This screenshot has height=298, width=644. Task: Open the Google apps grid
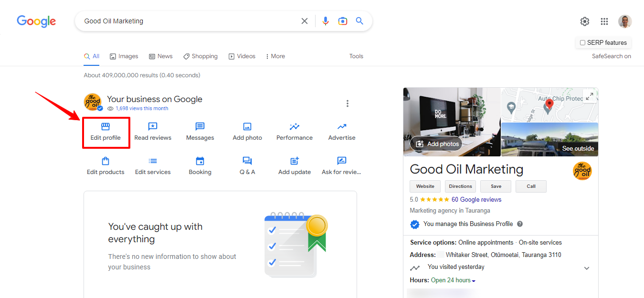click(604, 21)
